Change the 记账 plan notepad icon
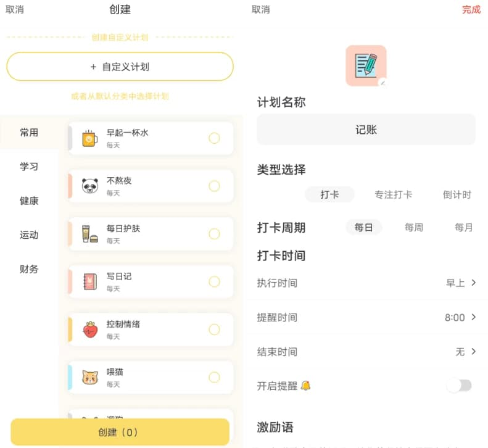 coord(366,65)
